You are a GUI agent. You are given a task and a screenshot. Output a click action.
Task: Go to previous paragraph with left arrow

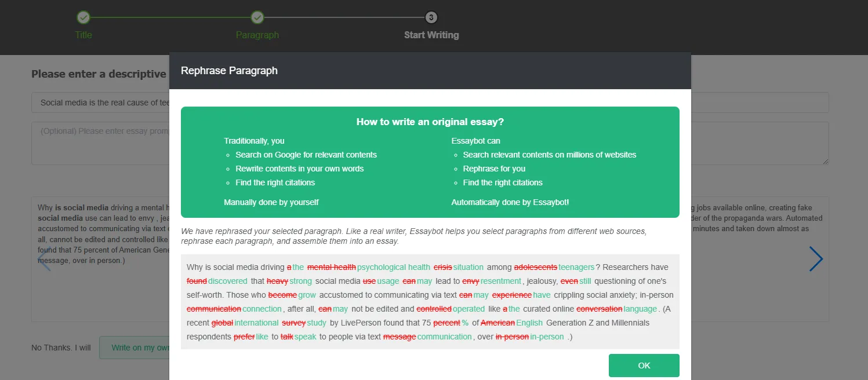tap(44, 259)
